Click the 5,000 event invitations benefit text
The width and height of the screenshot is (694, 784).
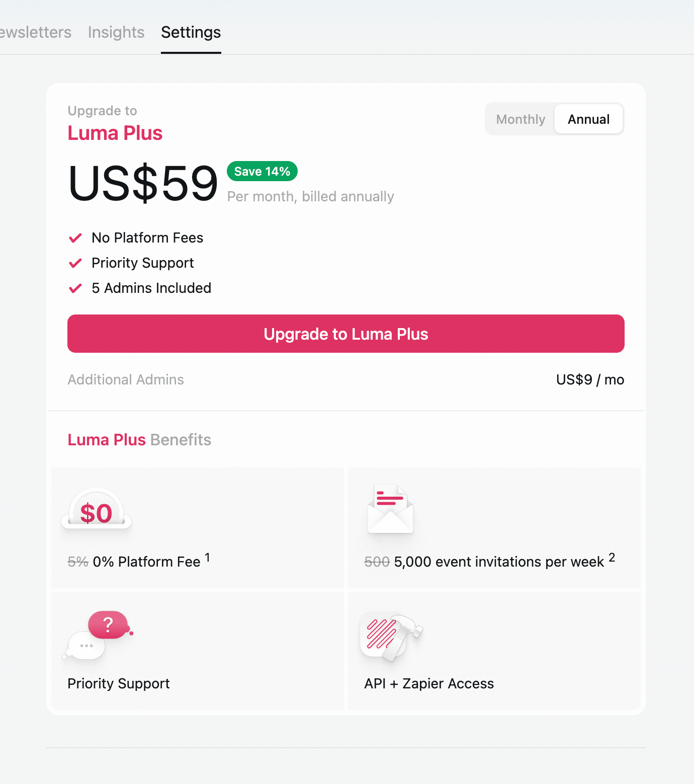click(x=498, y=562)
